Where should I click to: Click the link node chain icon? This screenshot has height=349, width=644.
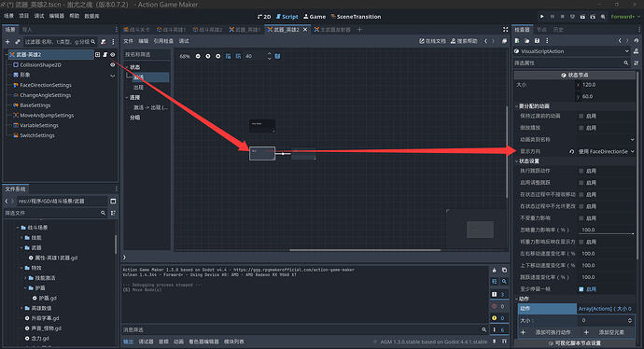17,41
